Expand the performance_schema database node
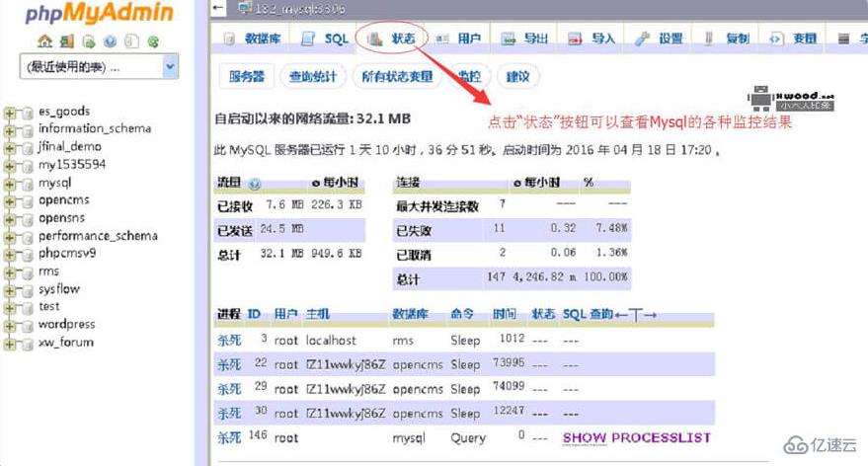 pos(10,237)
